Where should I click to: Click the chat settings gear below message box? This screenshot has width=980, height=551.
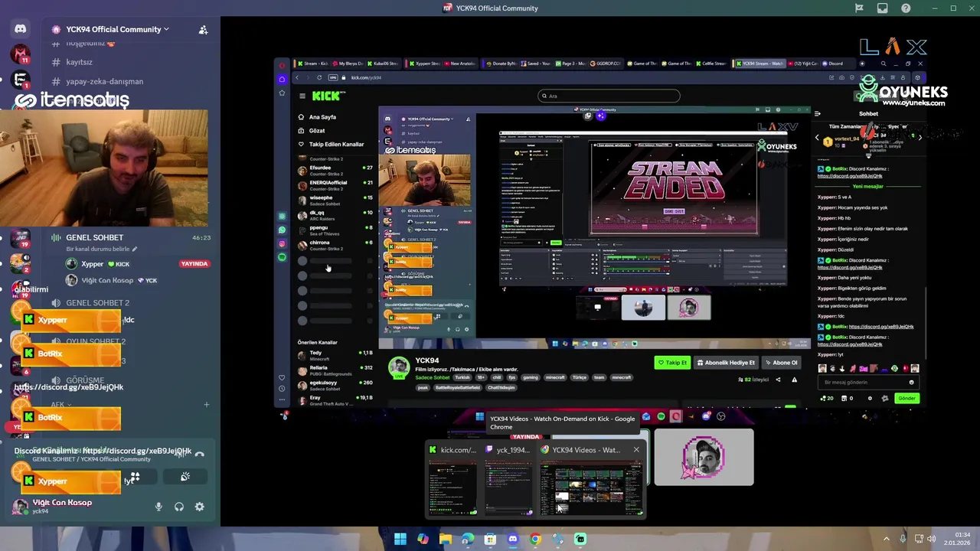tap(870, 398)
